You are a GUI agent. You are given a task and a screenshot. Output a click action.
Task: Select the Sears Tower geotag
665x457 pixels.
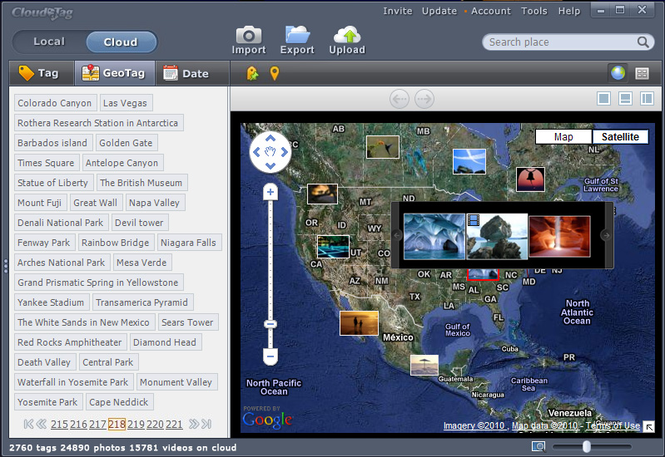pos(187,322)
